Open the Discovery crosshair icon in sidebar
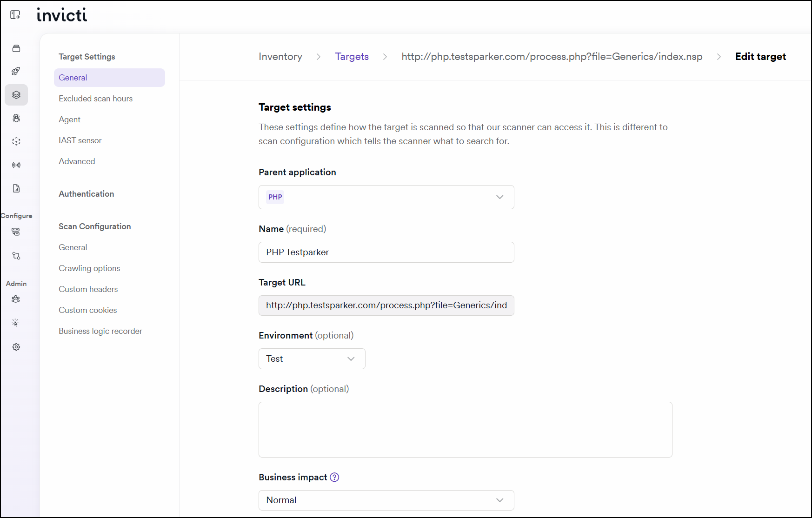This screenshot has width=812, height=518. point(16,141)
